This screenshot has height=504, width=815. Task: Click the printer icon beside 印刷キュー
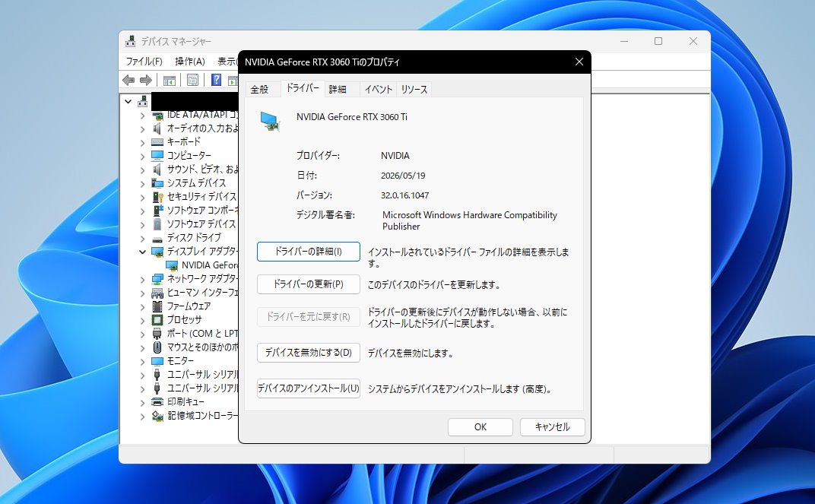[x=157, y=401]
